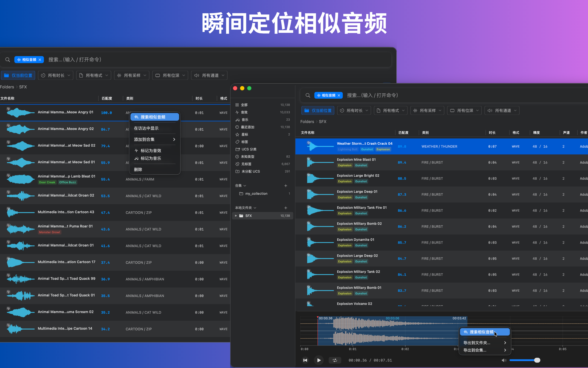
Task: Click the Monster Growl tag on Puma Roar row
Action: coord(50,232)
